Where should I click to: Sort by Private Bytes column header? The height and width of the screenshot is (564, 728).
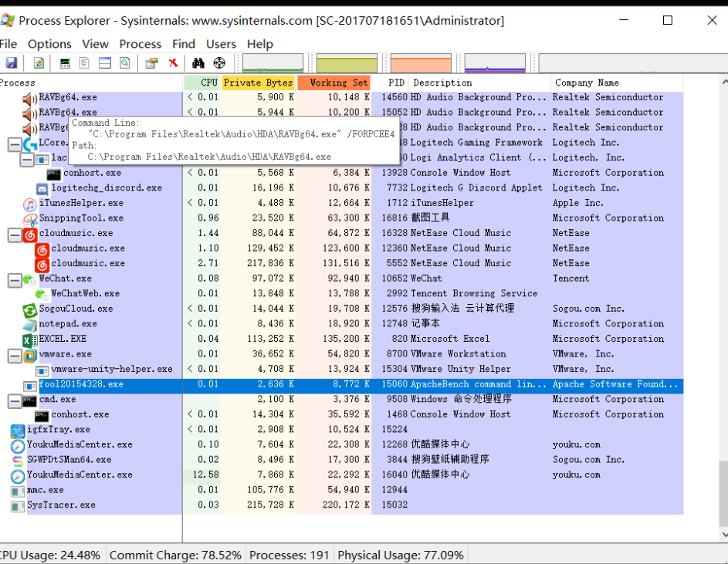click(258, 83)
